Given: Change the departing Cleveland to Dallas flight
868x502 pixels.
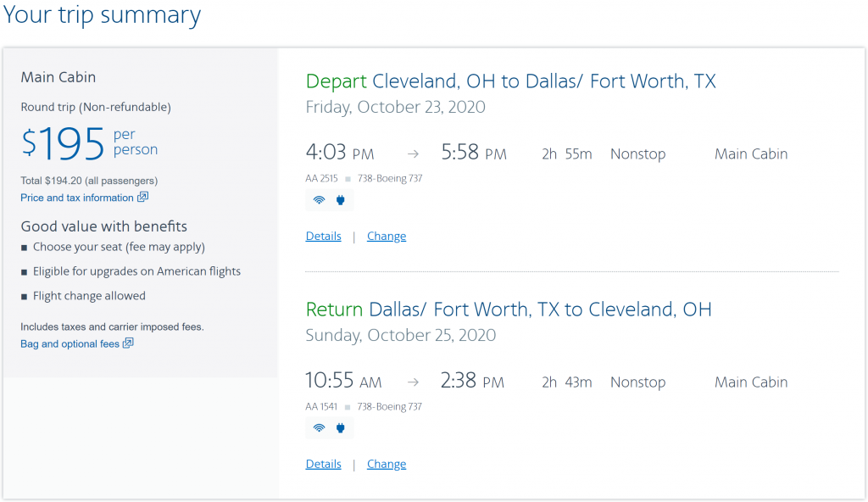Looking at the screenshot, I should click(387, 236).
